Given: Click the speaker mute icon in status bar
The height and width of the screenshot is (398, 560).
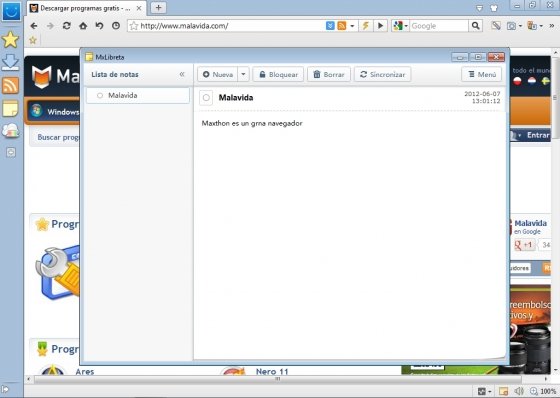Looking at the screenshot, I should coord(519,391).
